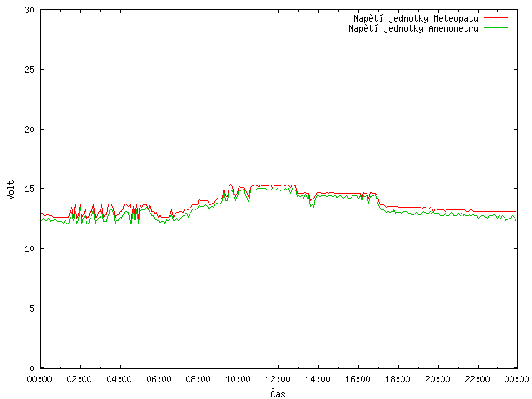The height and width of the screenshot is (399, 532).
Task: Click the y-axis value 15
Action: pos(30,189)
